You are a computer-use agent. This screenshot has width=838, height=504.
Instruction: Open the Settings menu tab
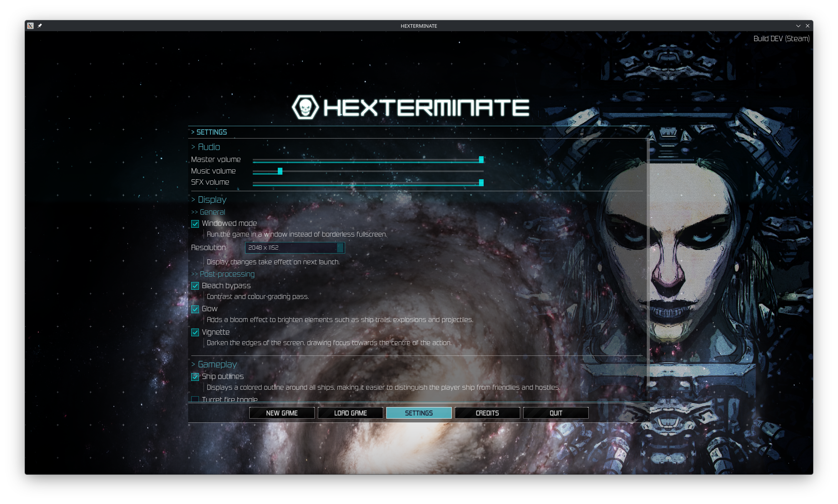coord(419,413)
